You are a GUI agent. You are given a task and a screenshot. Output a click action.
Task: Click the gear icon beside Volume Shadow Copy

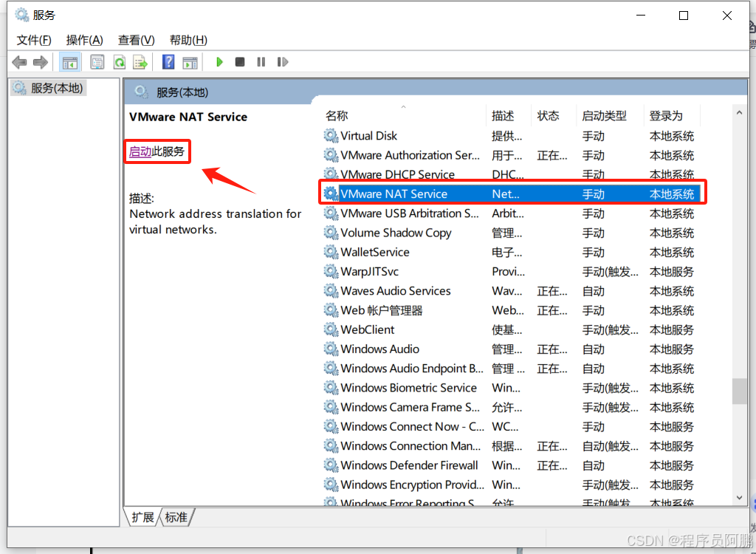click(331, 233)
